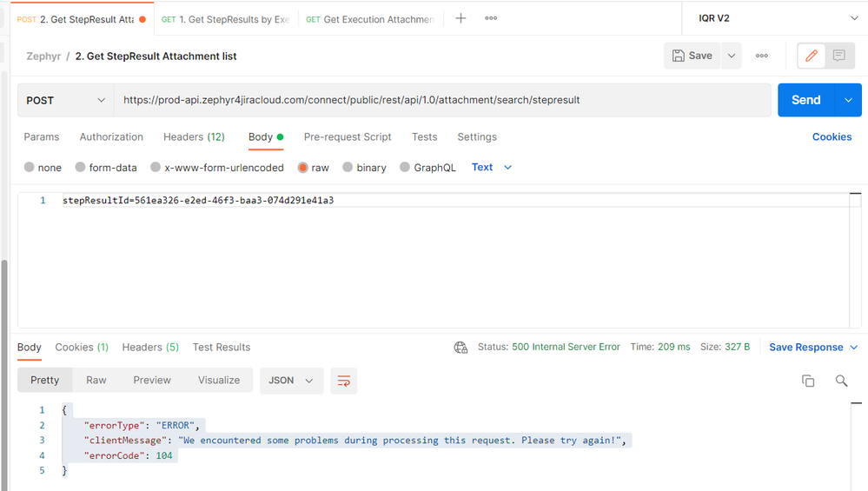Select the form-data body type
The image size is (868, 491).
[x=106, y=168]
